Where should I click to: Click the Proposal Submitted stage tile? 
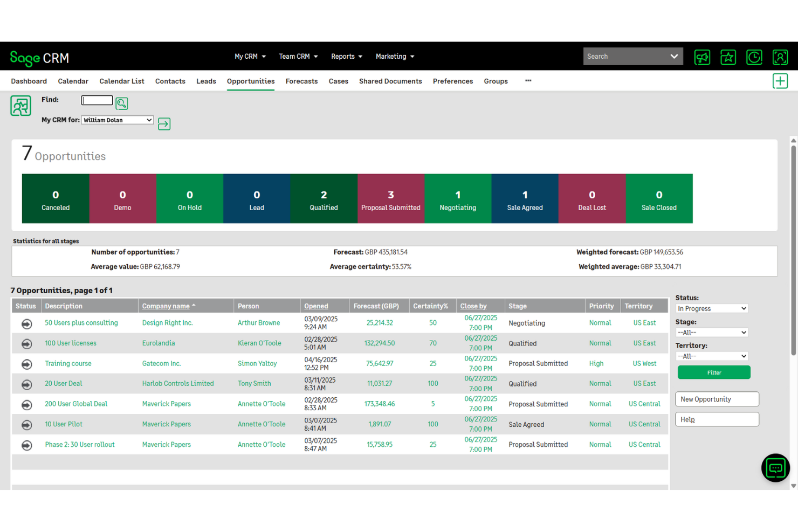[391, 198]
